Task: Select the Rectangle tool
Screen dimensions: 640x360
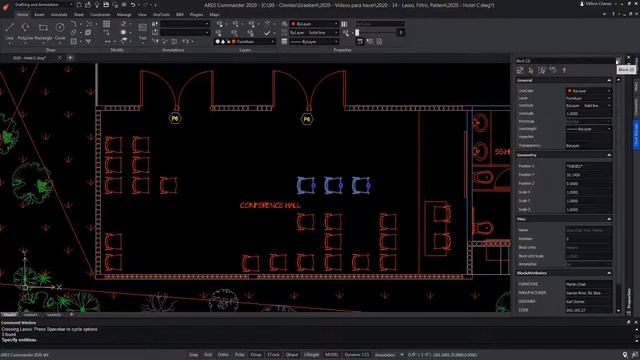Action: coord(43,31)
